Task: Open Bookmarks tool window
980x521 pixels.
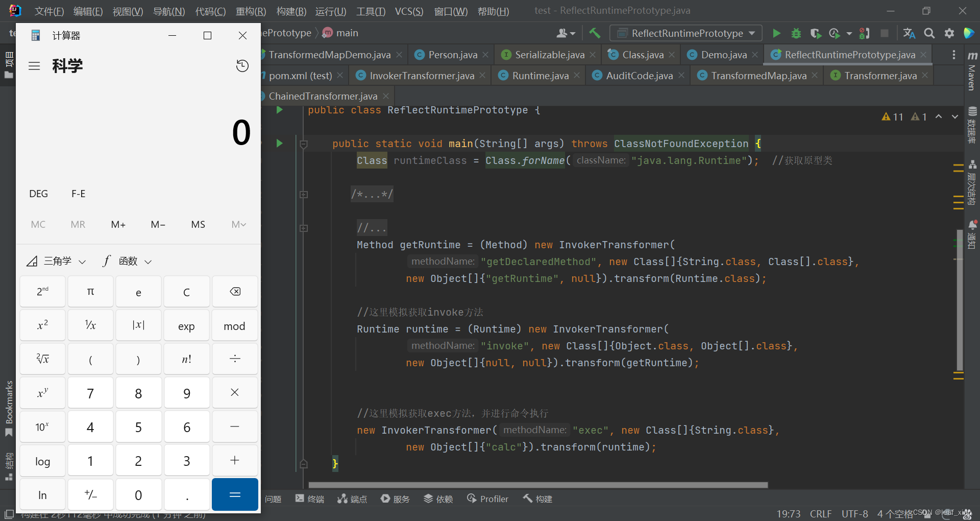Action: (x=9, y=409)
